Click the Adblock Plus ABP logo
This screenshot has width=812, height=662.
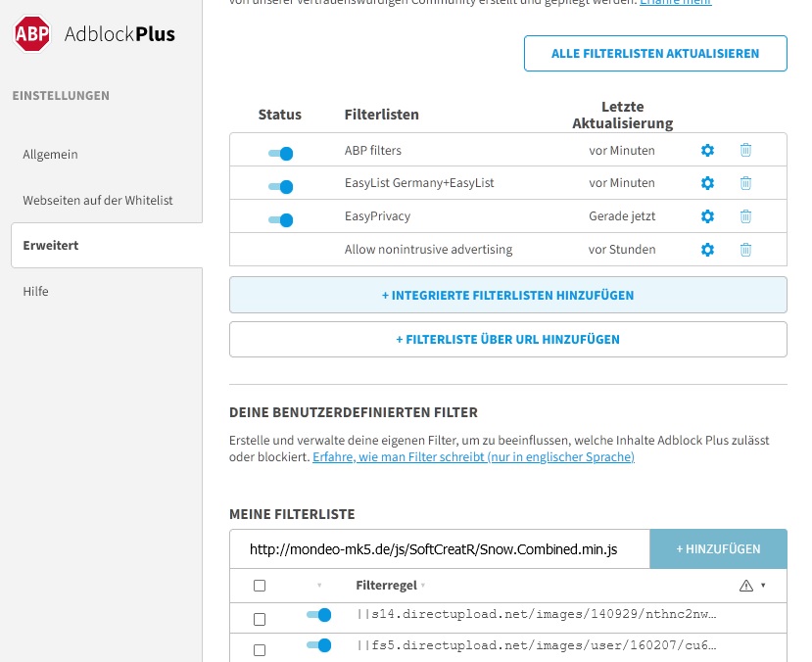[x=33, y=34]
